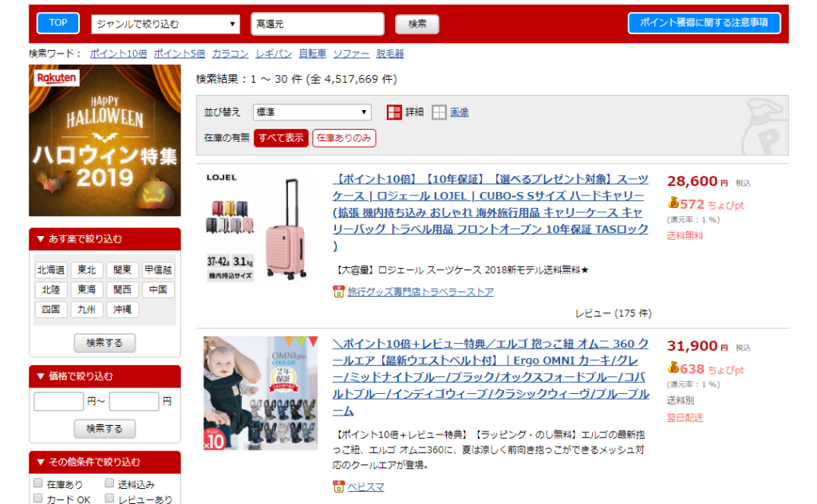Click the 脱毛器 search word link
Image resolution: width=817 pixels, height=504 pixels.
tap(389, 53)
